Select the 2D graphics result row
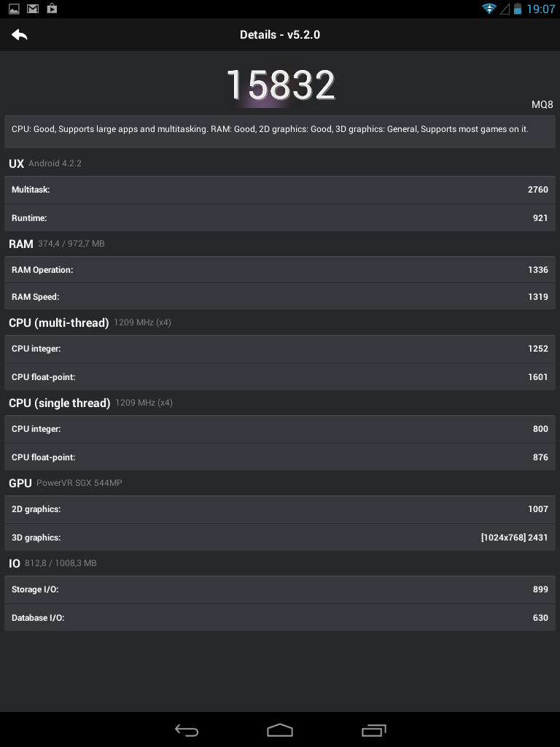 (x=280, y=509)
